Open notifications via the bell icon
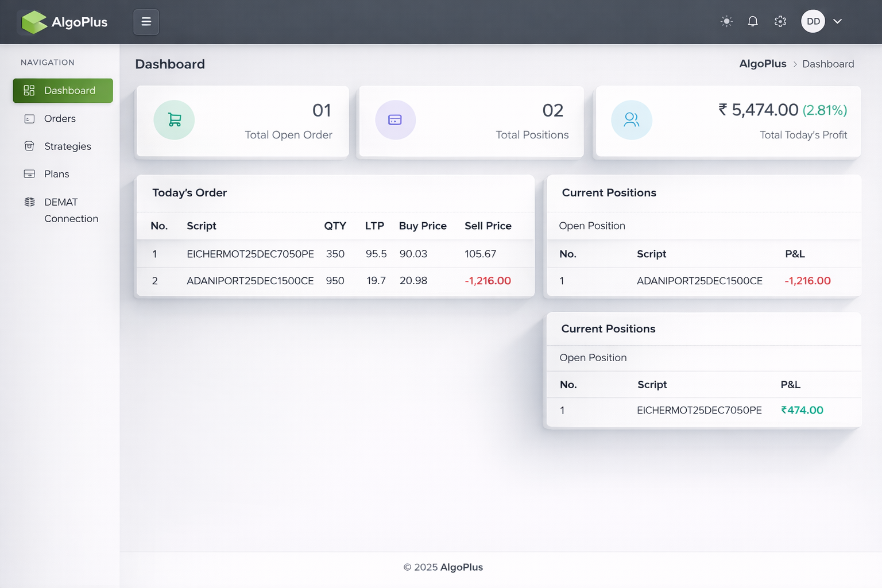The height and width of the screenshot is (588, 882). point(753,21)
